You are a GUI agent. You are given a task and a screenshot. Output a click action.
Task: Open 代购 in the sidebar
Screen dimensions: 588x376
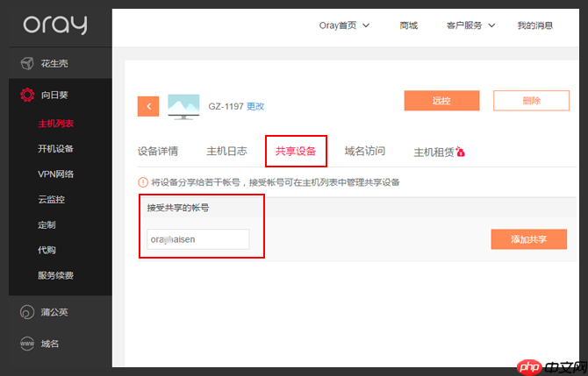(x=47, y=250)
